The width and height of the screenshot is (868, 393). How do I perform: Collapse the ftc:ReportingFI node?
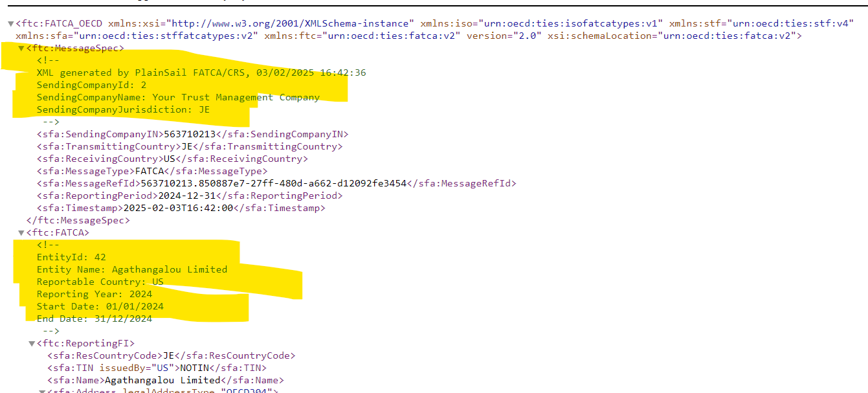tap(32, 343)
